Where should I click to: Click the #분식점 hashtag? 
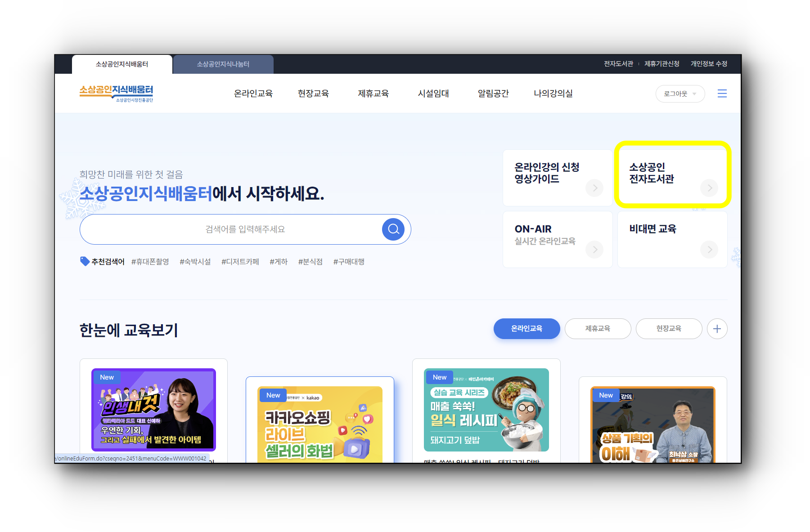pos(310,262)
